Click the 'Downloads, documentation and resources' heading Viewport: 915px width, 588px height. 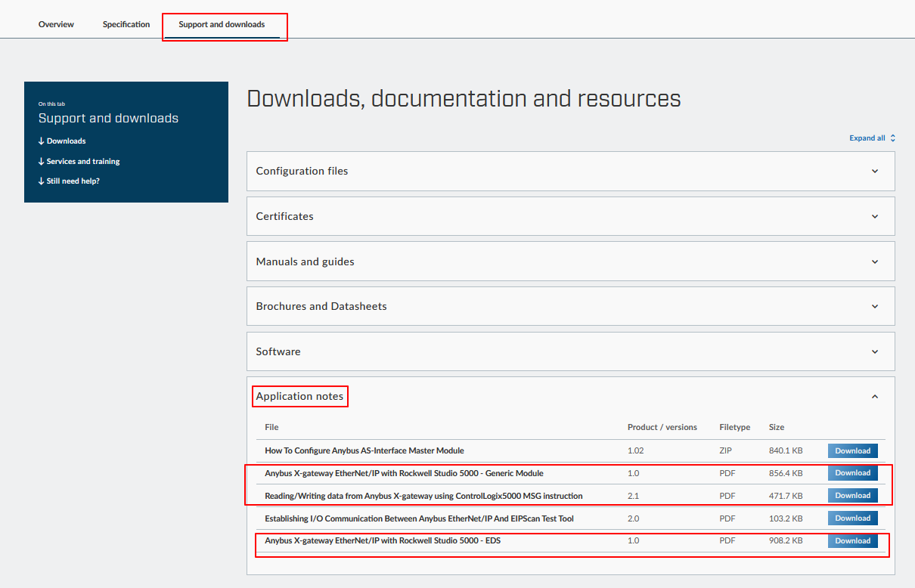pos(464,99)
